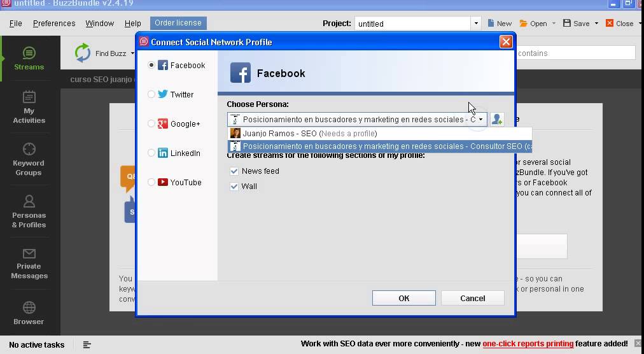Viewport: 644px width, 354px height.
Task: Click the Facebook logo in dialog header
Action: tap(241, 73)
